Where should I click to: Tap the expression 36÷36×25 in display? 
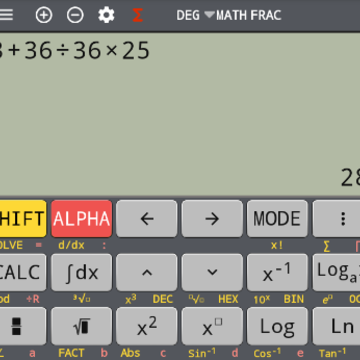(87, 51)
